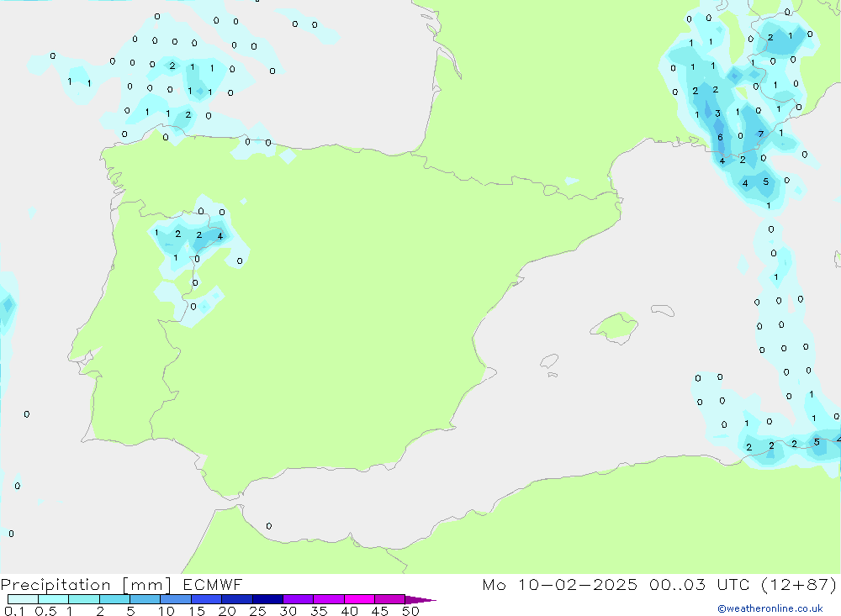Click the Ibiza island outline
The height and width of the screenshot is (616, 841).
tap(548, 361)
